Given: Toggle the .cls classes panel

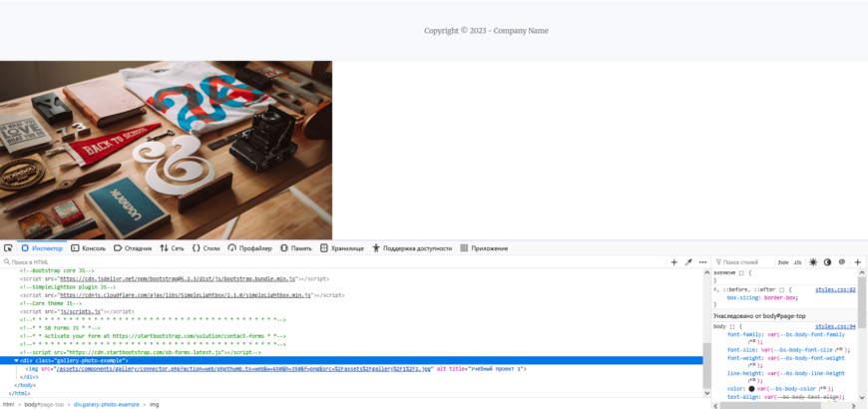Looking at the screenshot, I should [x=797, y=262].
